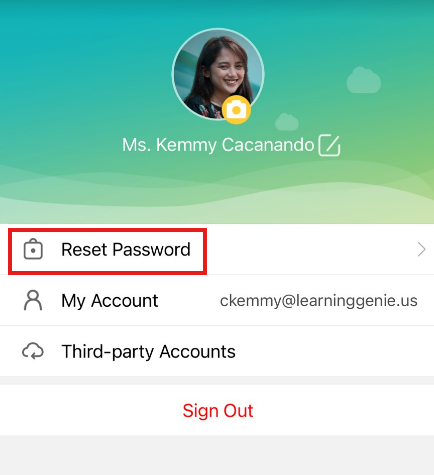Select the name Ms. Kemmy Cacanando
Screen dimensions: 434x475
coord(218,145)
